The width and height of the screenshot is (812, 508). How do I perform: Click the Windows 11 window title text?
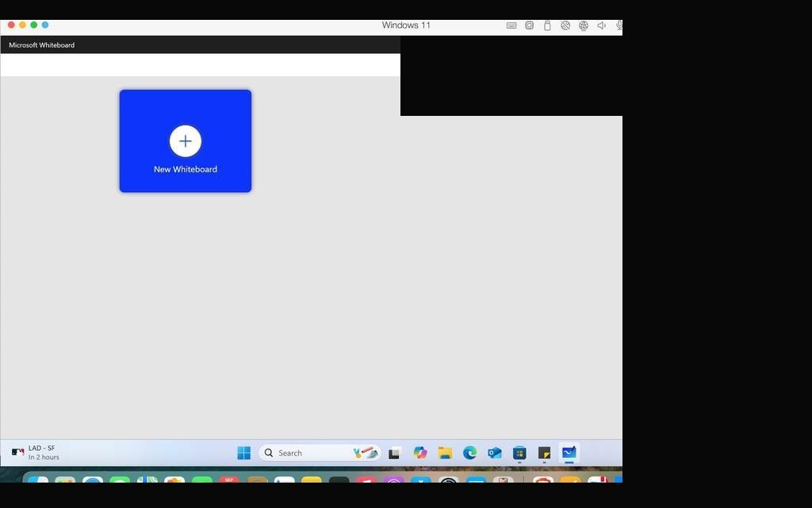(x=406, y=25)
